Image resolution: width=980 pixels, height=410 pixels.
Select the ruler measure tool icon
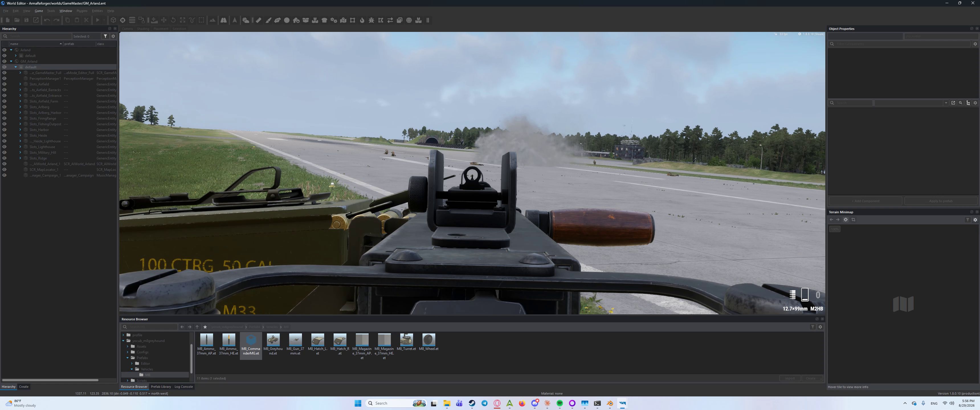(259, 20)
